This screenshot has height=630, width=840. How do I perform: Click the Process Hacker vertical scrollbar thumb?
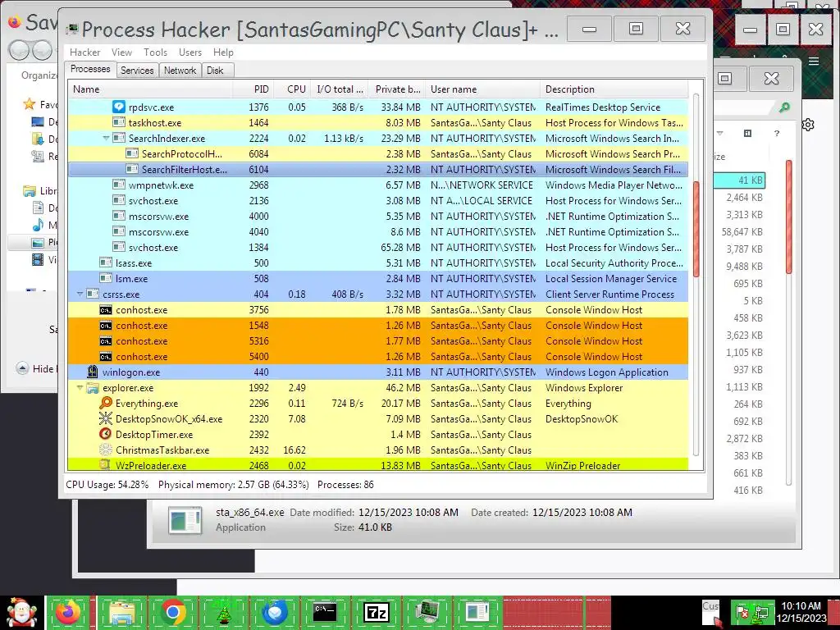click(x=696, y=230)
